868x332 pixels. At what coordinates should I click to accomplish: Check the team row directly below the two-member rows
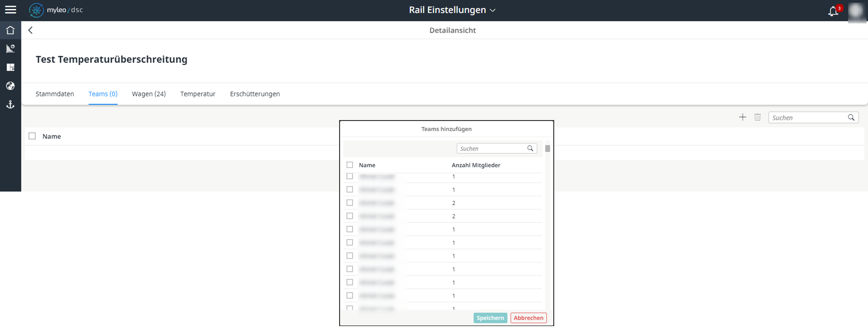[350, 229]
